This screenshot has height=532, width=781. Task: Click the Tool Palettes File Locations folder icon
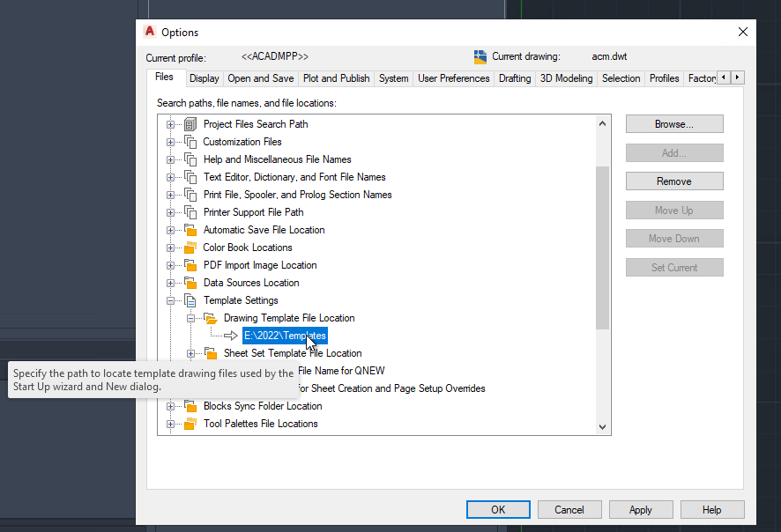(x=190, y=424)
